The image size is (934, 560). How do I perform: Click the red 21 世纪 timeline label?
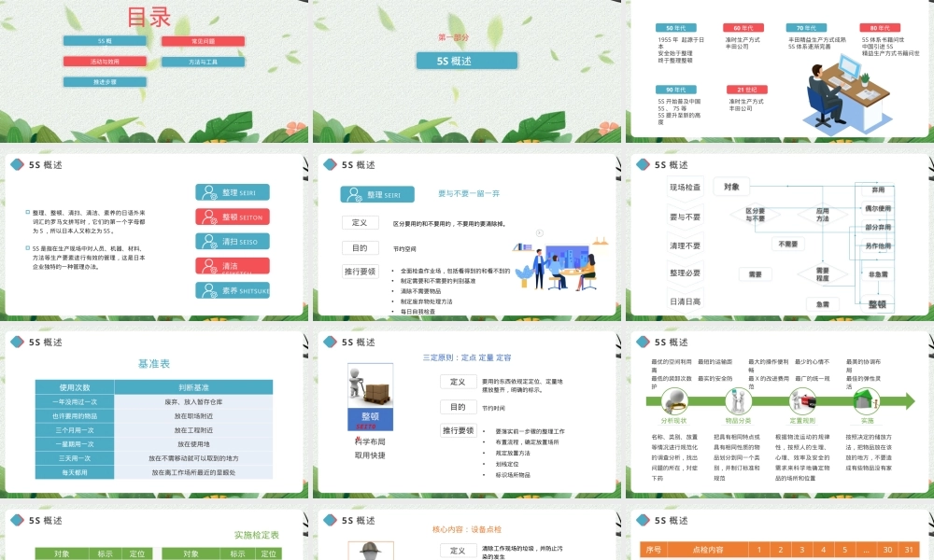pos(747,90)
